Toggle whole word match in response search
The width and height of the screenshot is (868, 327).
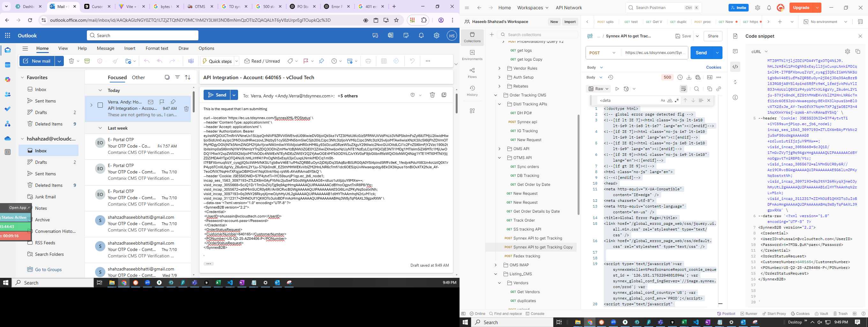click(670, 101)
